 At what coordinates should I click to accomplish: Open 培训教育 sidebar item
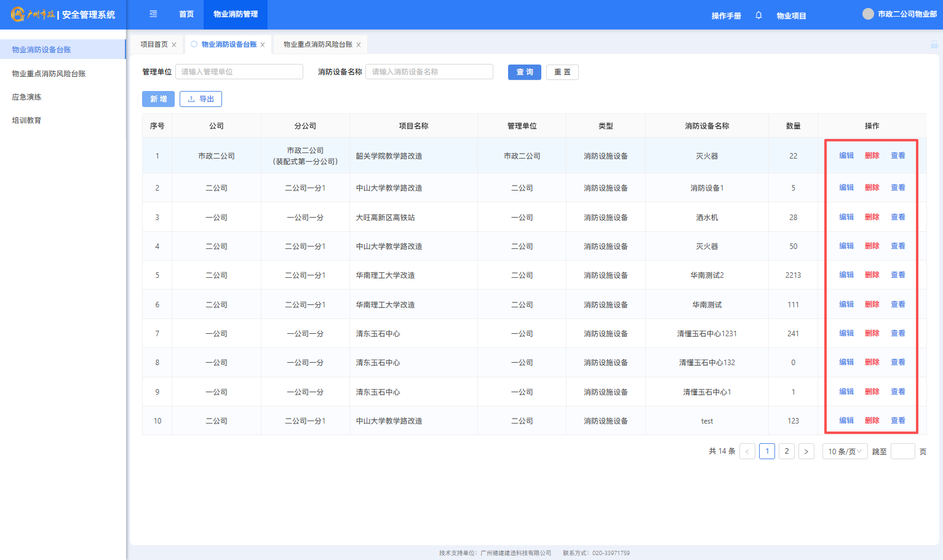click(x=27, y=120)
